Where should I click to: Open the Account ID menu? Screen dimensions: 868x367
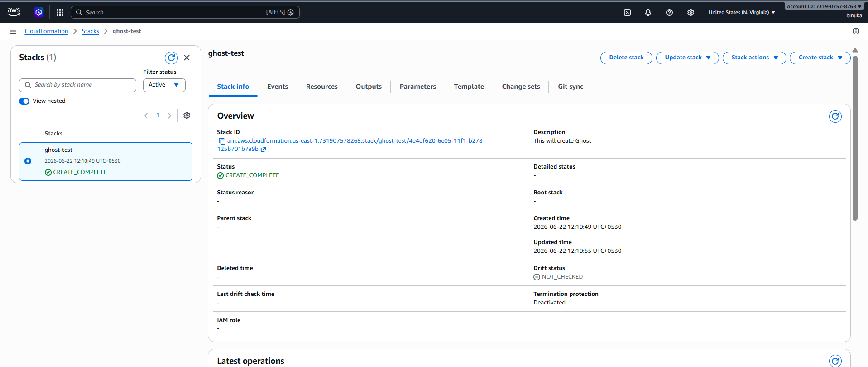pos(824,6)
